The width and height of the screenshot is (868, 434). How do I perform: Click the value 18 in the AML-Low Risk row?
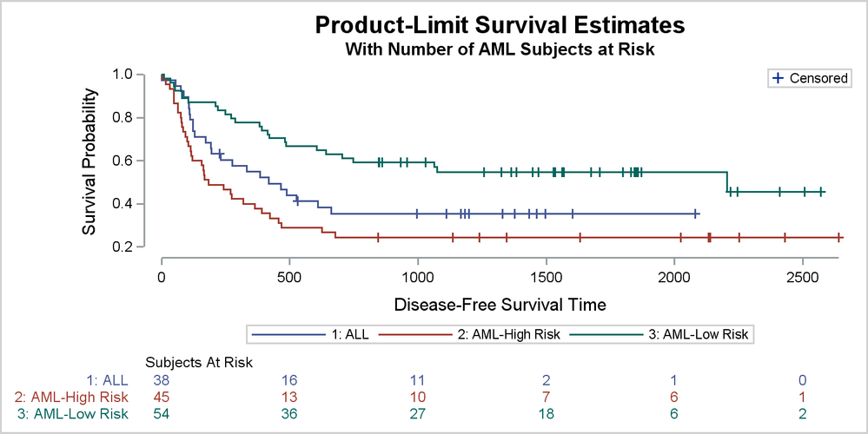pos(547,414)
